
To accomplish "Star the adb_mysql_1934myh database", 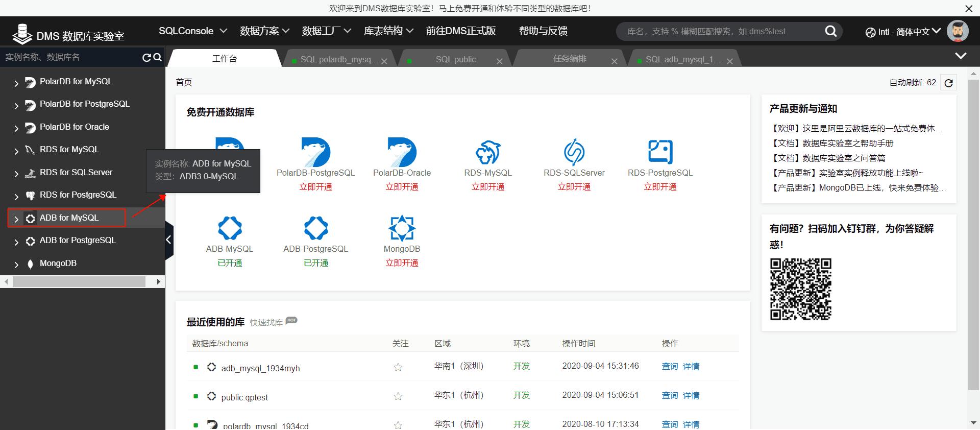I will tap(398, 367).
